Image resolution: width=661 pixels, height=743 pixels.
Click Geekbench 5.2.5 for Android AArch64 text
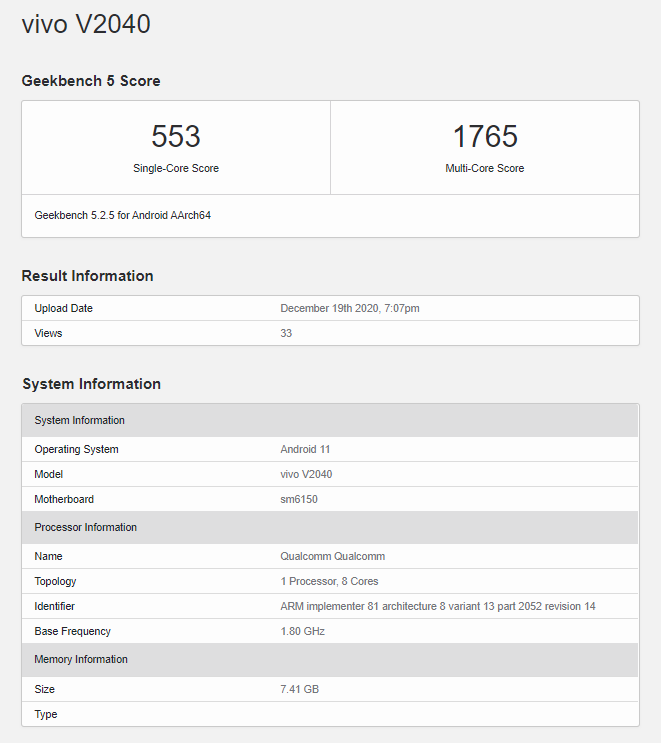click(x=122, y=215)
